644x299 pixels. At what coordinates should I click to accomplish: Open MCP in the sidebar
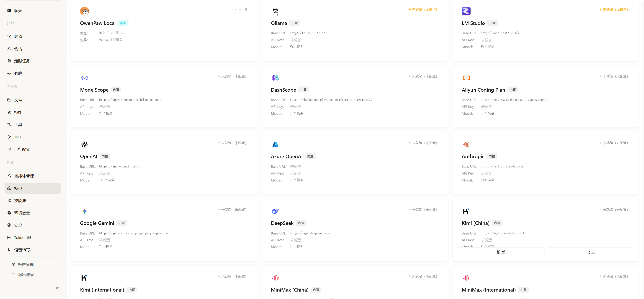(18, 137)
